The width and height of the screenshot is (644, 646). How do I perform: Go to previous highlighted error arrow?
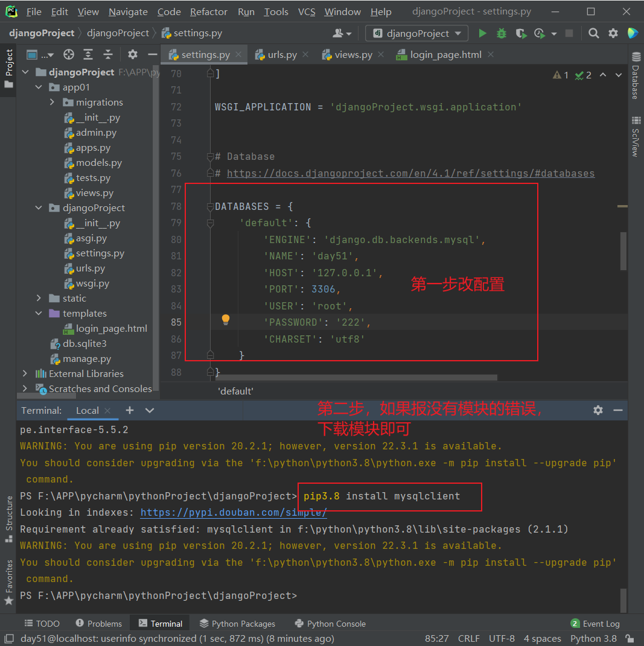[603, 75]
